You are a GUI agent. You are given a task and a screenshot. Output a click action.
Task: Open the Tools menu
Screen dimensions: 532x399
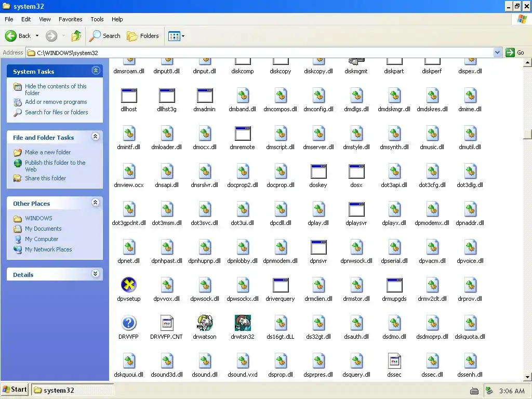point(97,19)
